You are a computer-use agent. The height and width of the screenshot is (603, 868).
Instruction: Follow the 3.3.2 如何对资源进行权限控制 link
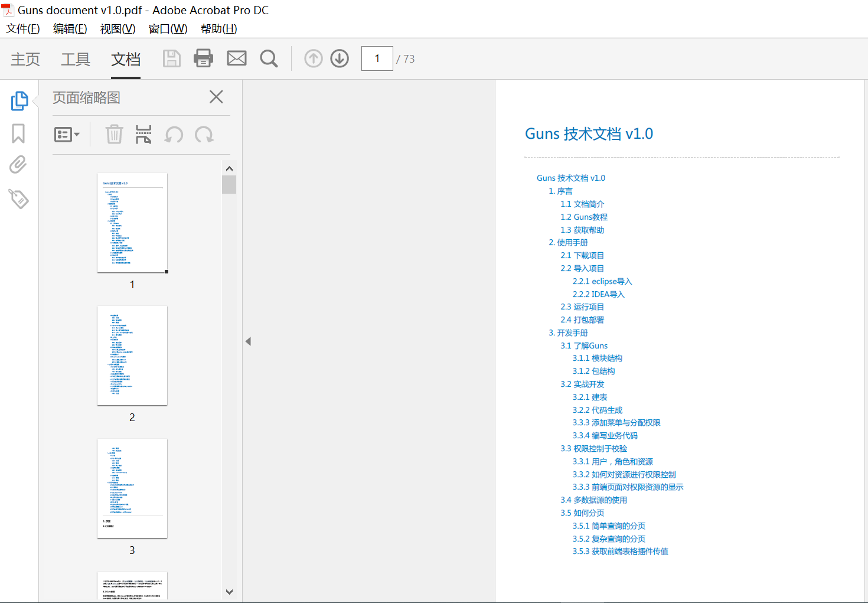point(624,474)
